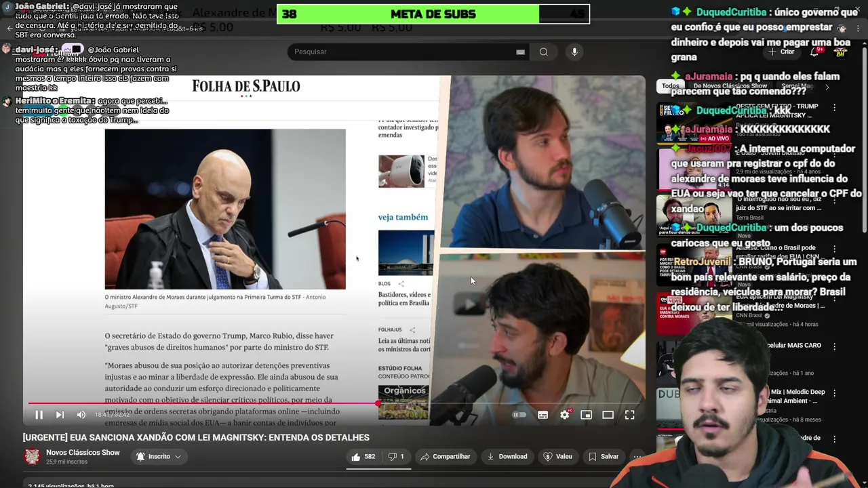Image resolution: width=868 pixels, height=488 pixels.
Task: Start voice search with microphone icon
Action: coord(574,52)
